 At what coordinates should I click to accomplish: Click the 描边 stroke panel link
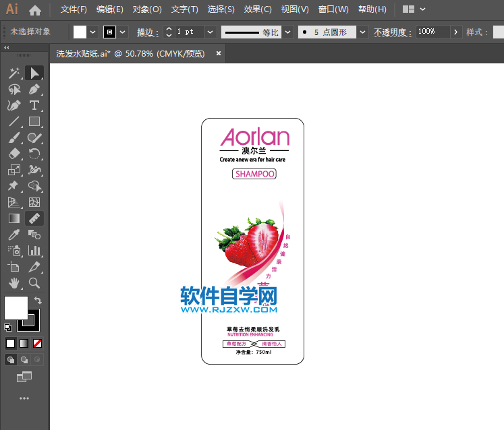pyautogui.click(x=147, y=32)
